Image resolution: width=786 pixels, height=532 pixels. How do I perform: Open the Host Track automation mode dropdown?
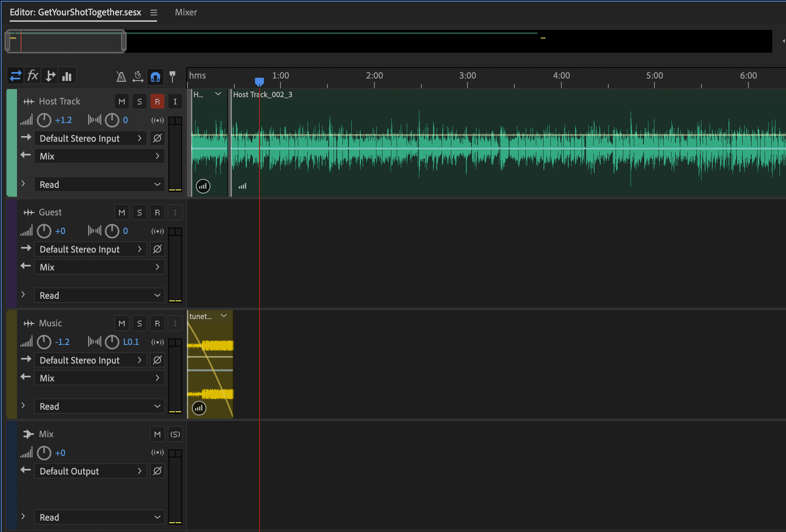click(x=99, y=185)
